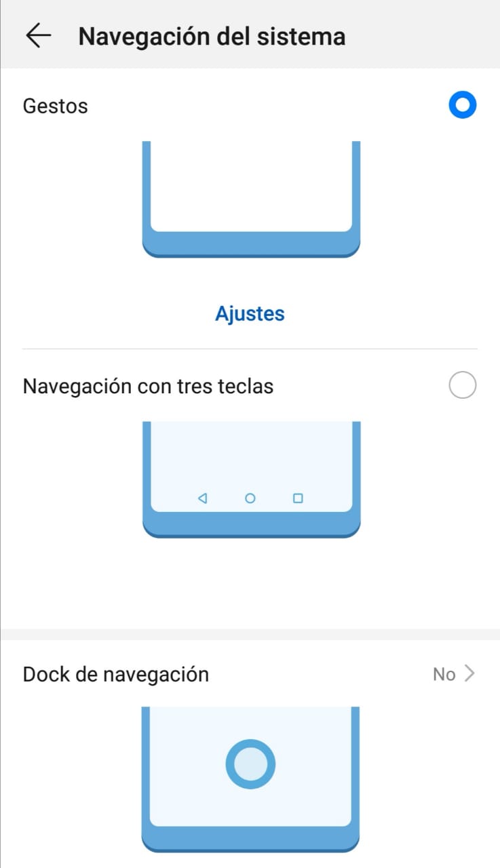Viewport: 500px width, 868px height.
Task: Select the Gestos radio button
Action: (463, 105)
